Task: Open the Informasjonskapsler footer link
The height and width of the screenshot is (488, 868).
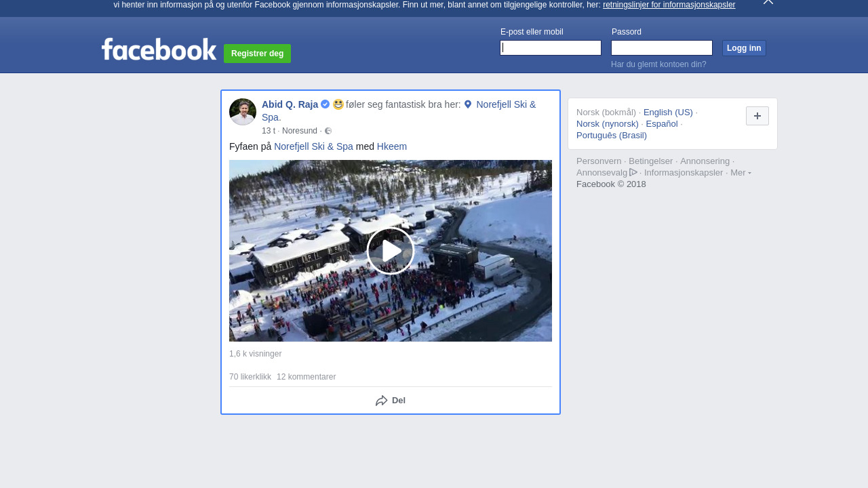Action: click(684, 173)
